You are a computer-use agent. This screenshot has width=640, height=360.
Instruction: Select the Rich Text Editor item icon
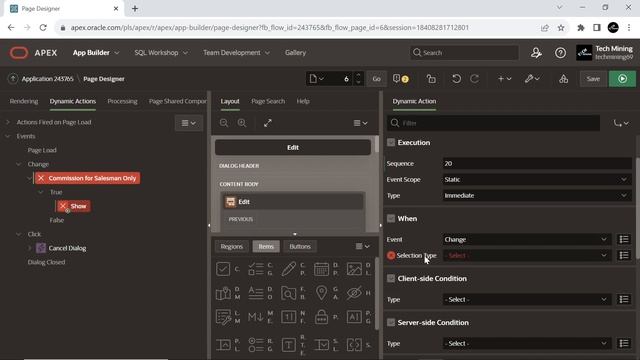[x=289, y=345]
